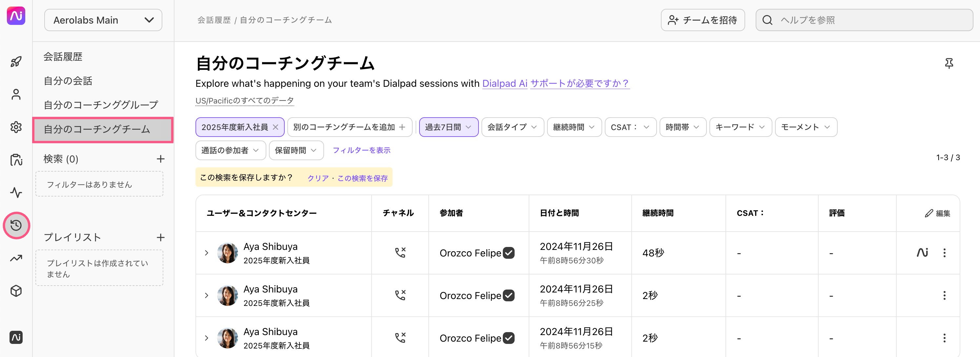Click Orozco Felipe verified checkmark in 48秒 row
980x357 pixels.
(509, 253)
